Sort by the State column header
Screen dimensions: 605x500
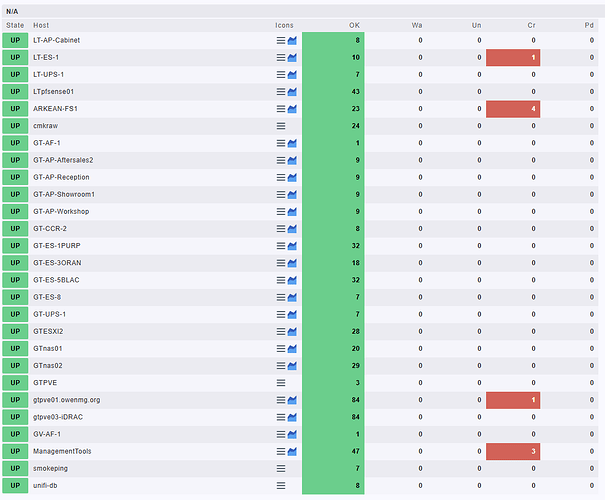click(15, 24)
